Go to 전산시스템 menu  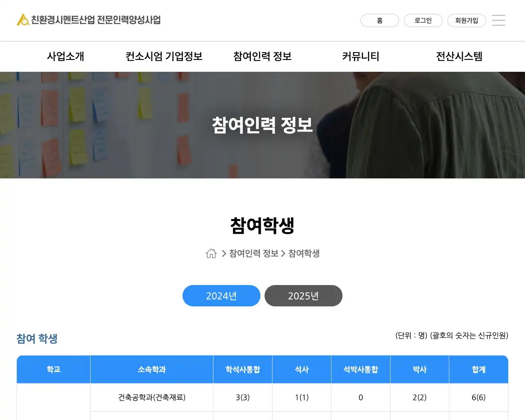pos(459,56)
